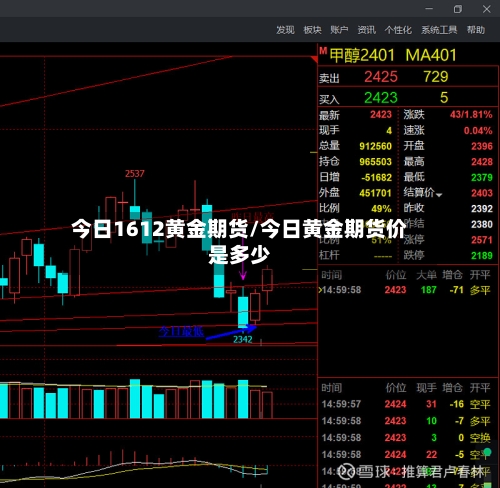Viewport: 500px width, 488px height.
Task: Click the 14:59:57 trade row
Action: (406, 404)
